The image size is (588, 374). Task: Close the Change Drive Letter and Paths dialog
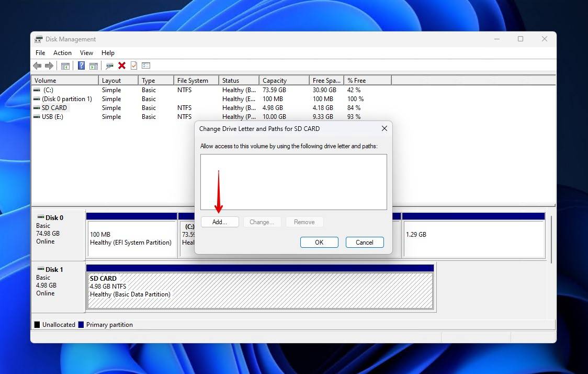pyautogui.click(x=385, y=128)
